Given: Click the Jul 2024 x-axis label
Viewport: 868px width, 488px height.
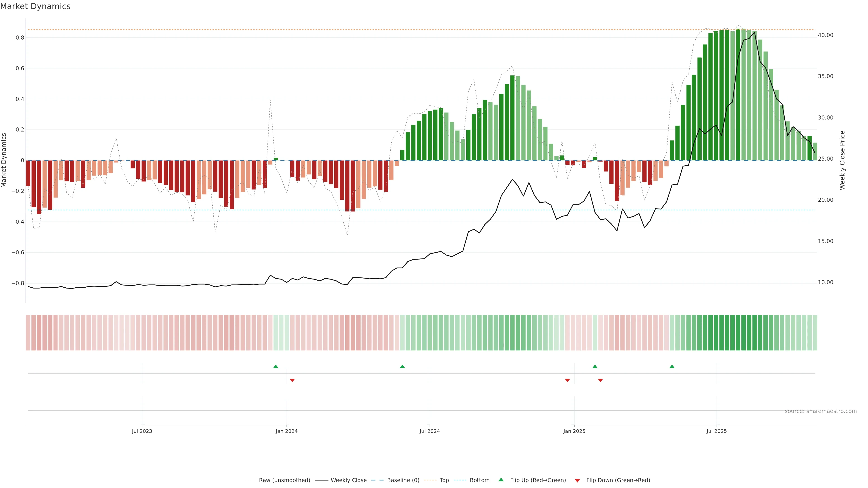Looking at the screenshot, I should click(x=430, y=431).
